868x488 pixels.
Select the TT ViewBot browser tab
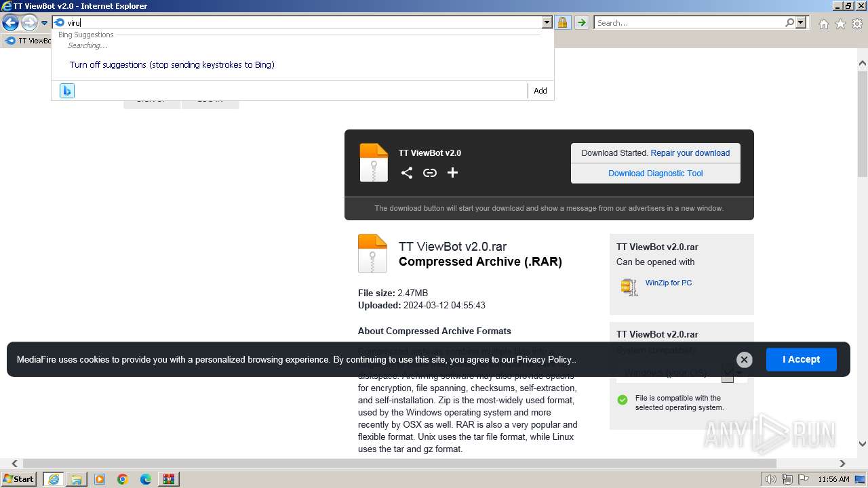(x=28, y=41)
